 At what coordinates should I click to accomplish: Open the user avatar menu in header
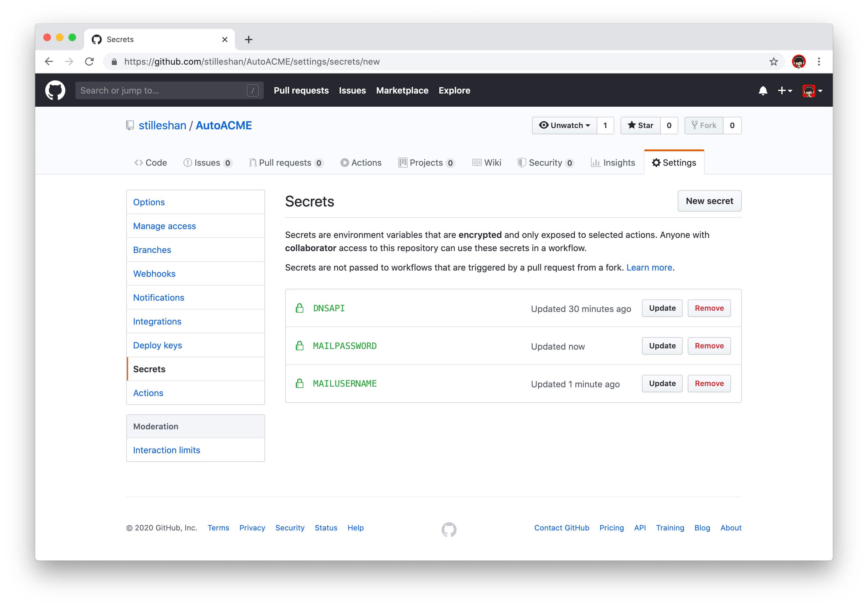pos(812,91)
